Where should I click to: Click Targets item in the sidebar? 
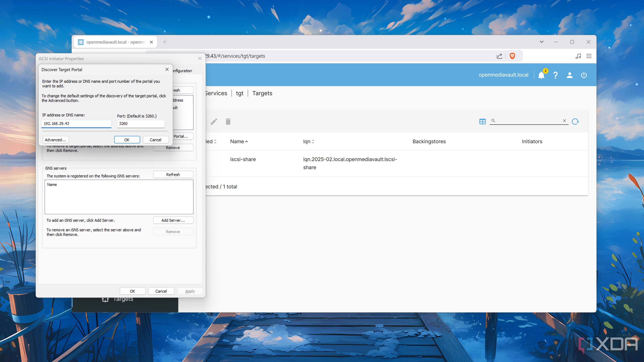pos(123,299)
